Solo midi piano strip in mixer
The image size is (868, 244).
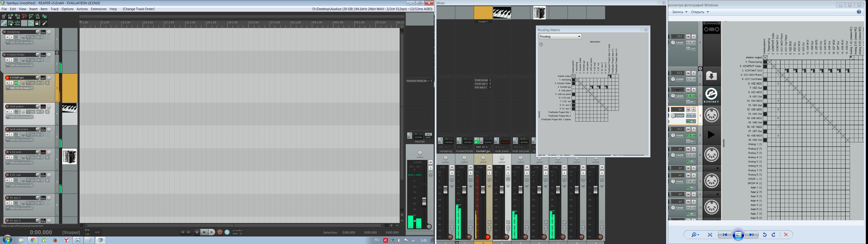click(x=508, y=173)
